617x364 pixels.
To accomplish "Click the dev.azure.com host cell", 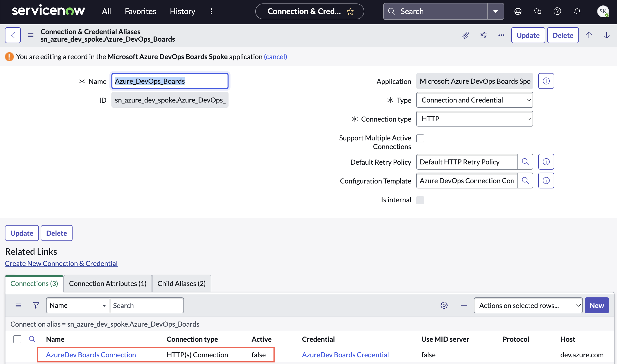I will 582,355.
